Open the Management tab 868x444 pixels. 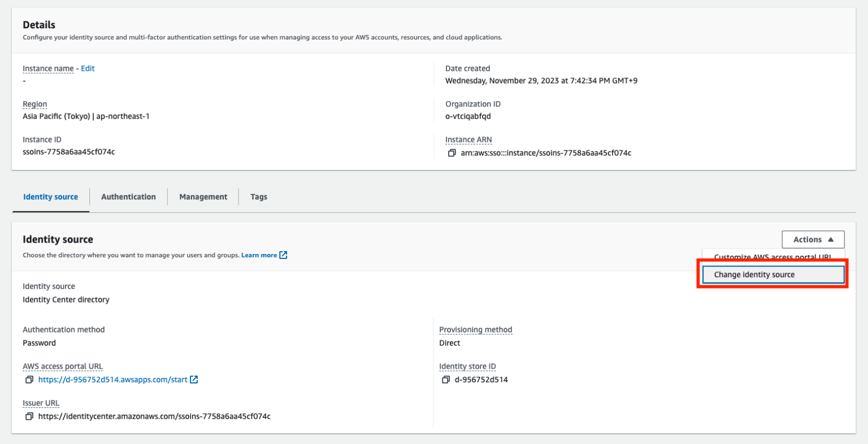[x=203, y=196]
